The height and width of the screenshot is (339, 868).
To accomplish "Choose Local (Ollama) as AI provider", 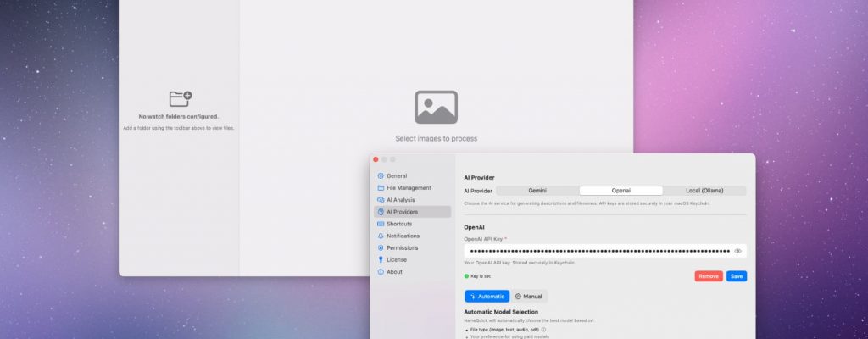I will pos(704,191).
